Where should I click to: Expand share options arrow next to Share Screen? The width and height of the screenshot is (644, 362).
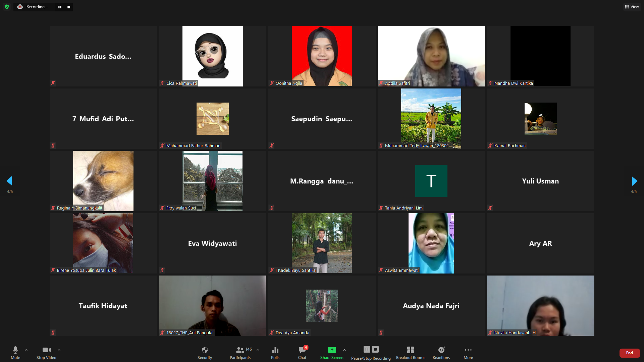coord(344,350)
